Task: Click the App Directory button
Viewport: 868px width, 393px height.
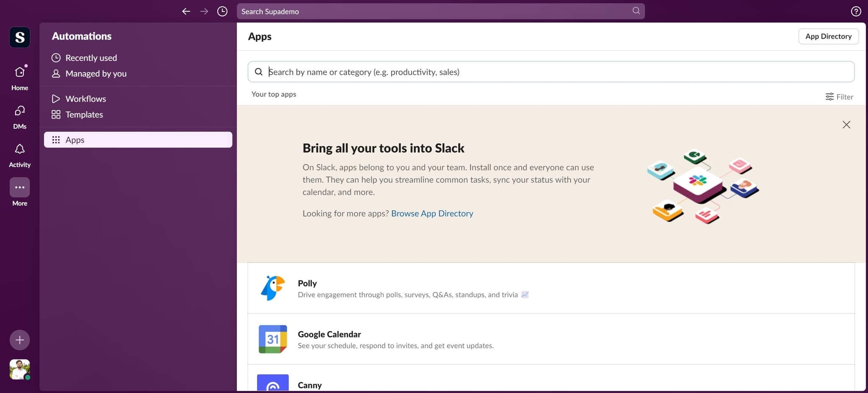Action: click(x=828, y=36)
